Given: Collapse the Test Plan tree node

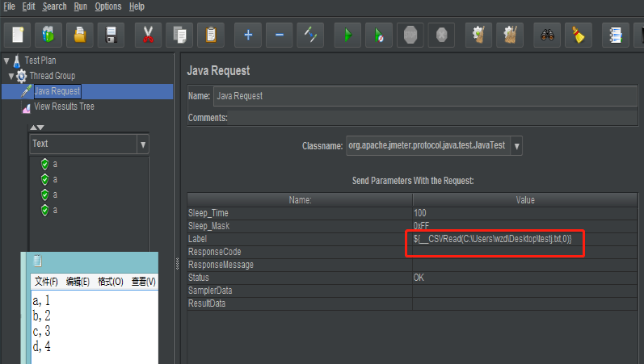Looking at the screenshot, I should click(x=6, y=61).
